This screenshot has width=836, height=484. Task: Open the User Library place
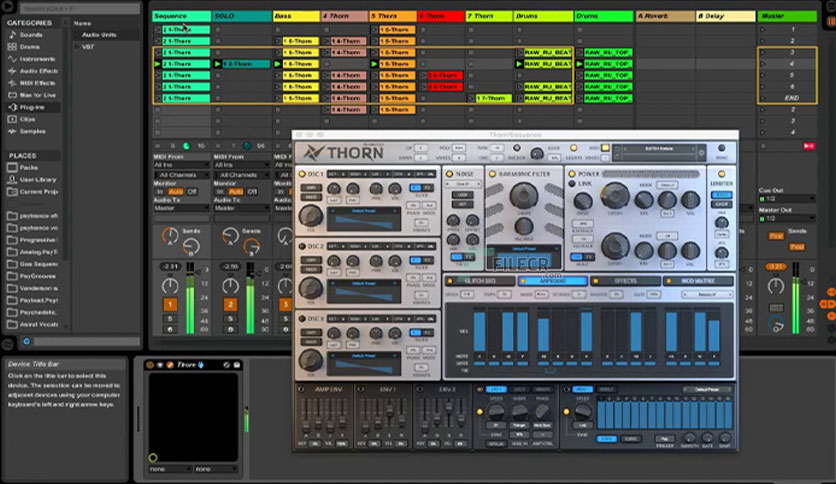[38, 178]
